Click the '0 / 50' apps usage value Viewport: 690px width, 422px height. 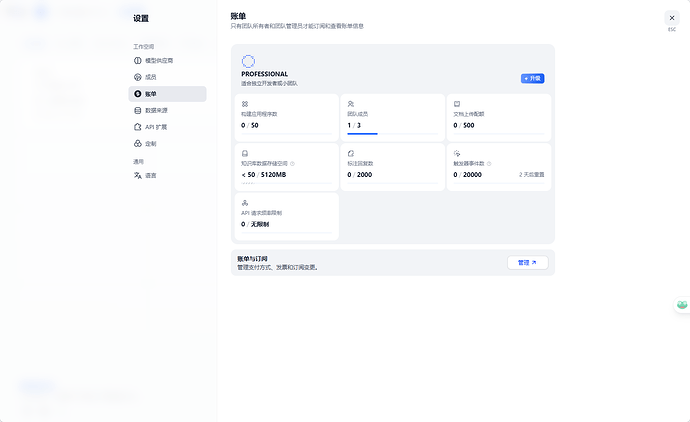[250, 125]
